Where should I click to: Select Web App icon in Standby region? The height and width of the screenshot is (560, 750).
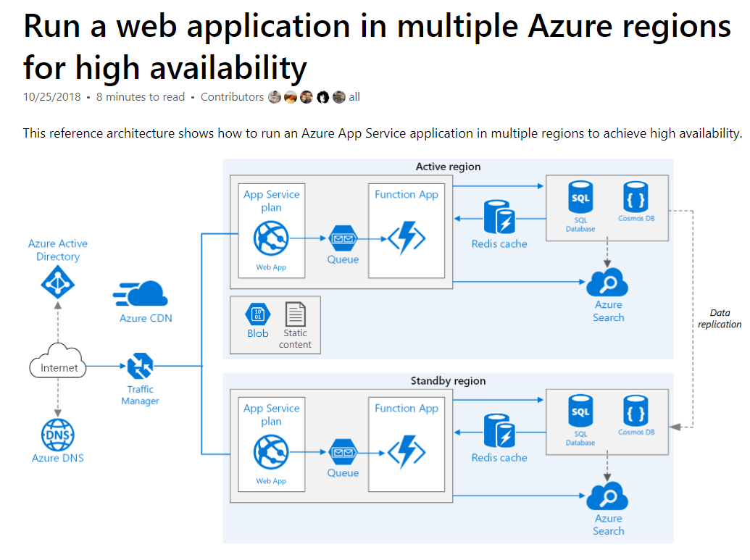tap(271, 452)
